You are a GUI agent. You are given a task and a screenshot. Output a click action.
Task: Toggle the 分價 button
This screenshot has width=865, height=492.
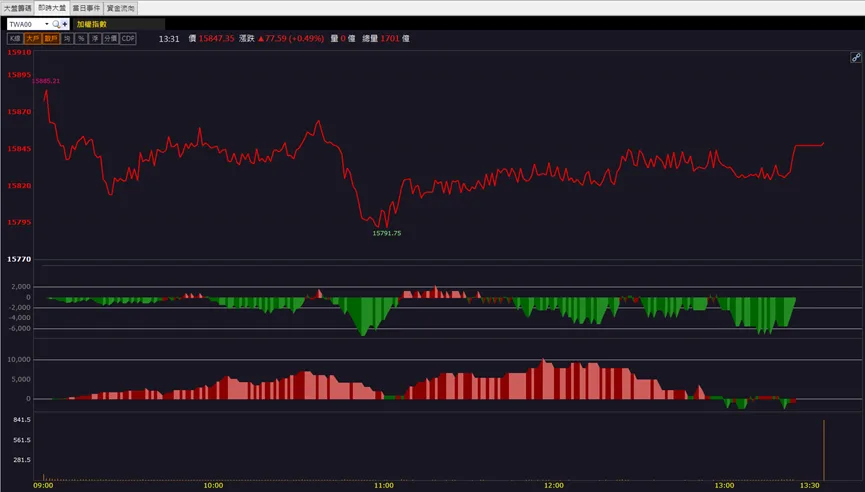[x=110, y=39]
